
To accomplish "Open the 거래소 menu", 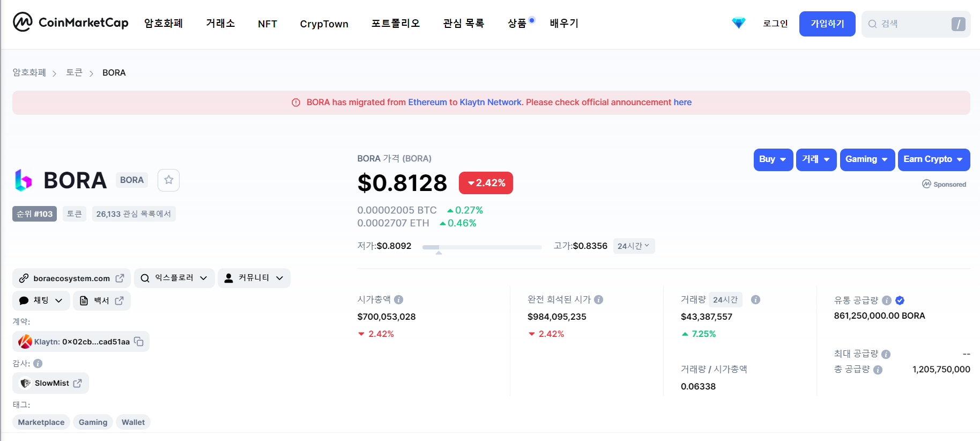I will (220, 24).
